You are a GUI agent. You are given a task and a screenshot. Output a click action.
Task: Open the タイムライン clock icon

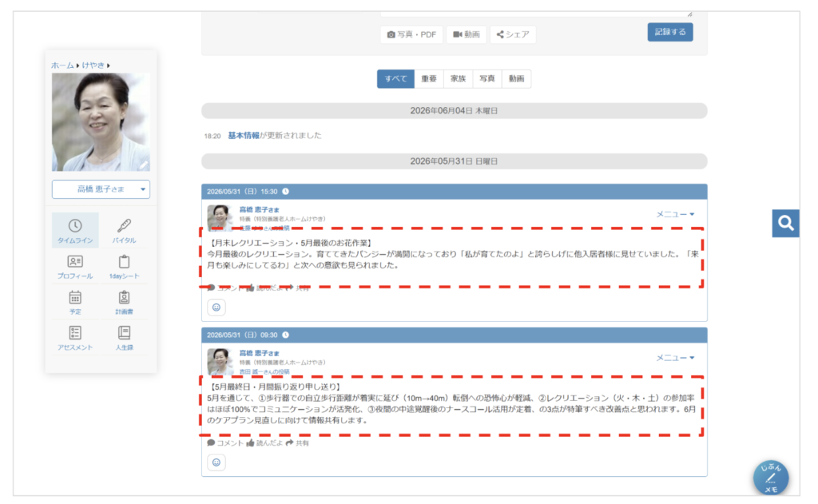pos(75,226)
